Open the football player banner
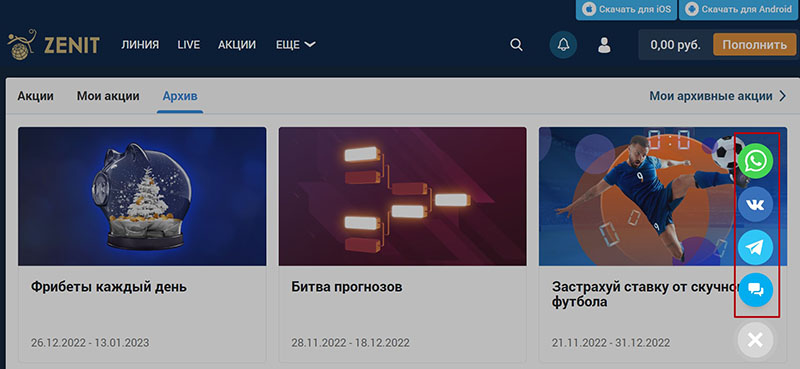Image resolution: width=800 pixels, height=369 pixels. click(x=663, y=196)
